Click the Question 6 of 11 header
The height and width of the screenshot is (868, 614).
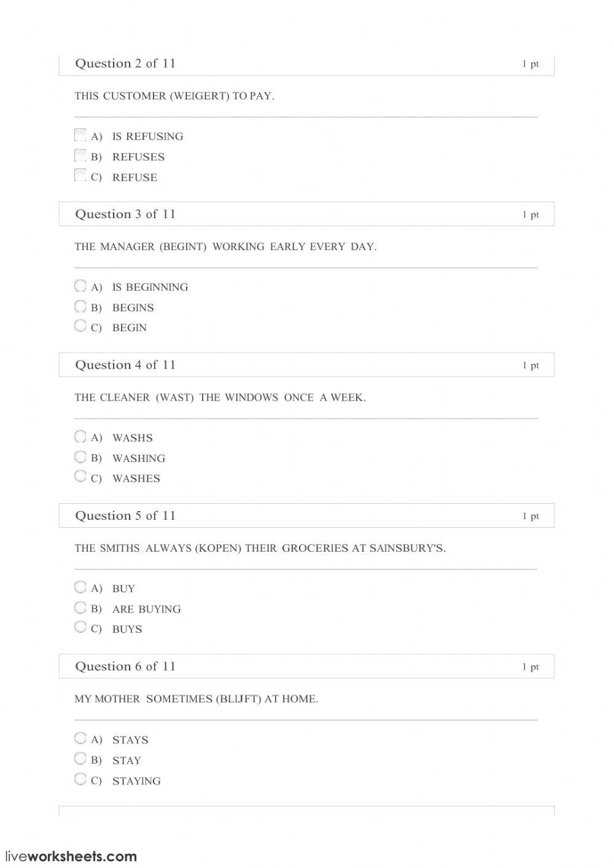pyautogui.click(x=125, y=667)
